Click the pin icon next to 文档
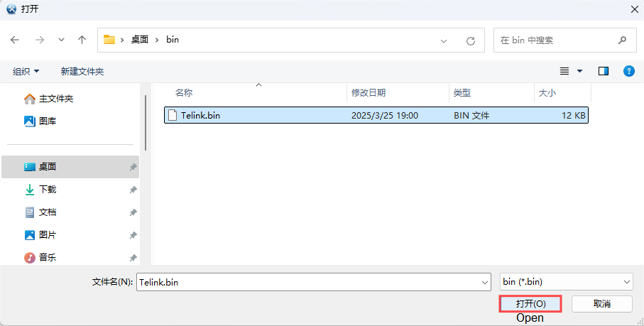This screenshot has width=644, height=326. [x=133, y=212]
